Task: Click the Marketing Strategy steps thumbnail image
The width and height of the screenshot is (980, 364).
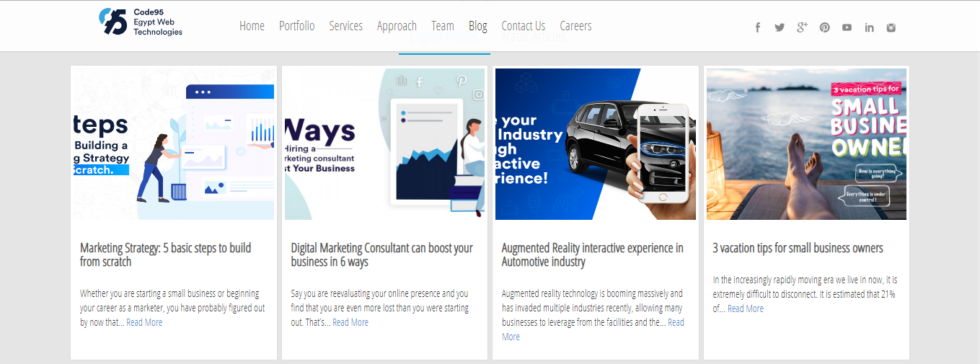Action: point(173,144)
